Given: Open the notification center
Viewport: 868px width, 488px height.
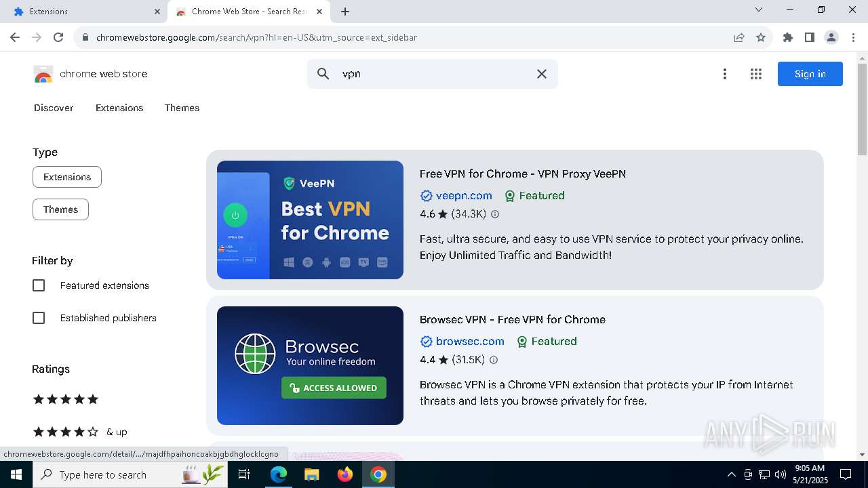Looking at the screenshot, I should (846, 474).
